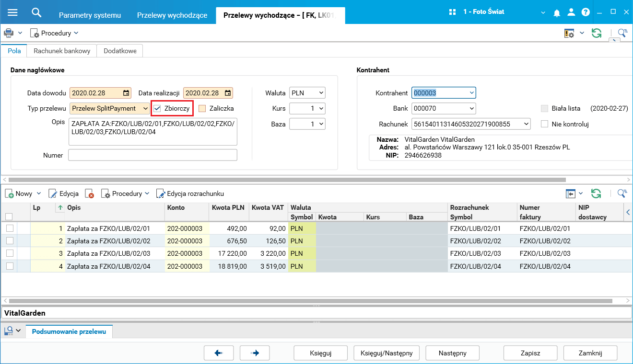Expand the Typ przelewu dropdown
Viewport: 633px width, 364px height.
[145, 108]
